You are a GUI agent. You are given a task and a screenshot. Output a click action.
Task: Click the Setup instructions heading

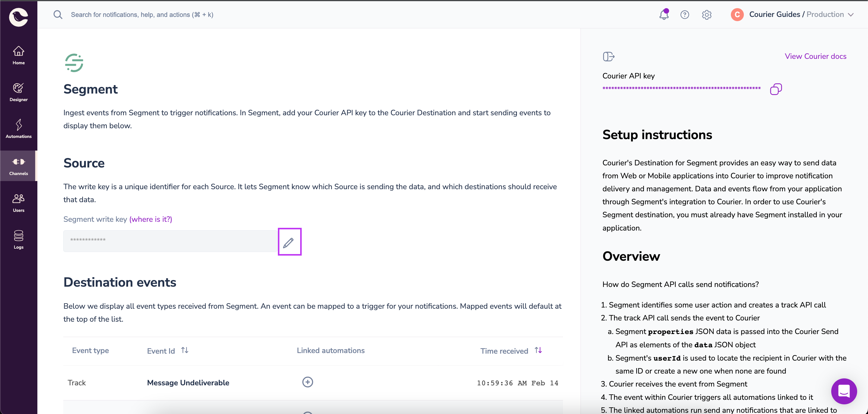[x=657, y=135]
